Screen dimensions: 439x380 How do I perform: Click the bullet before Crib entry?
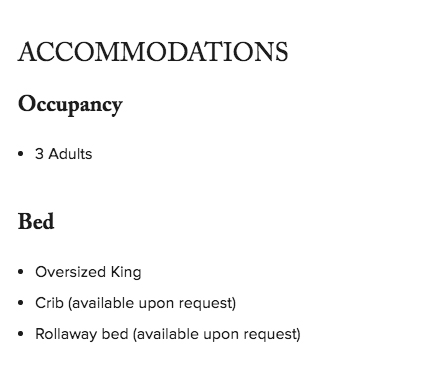tap(21, 303)
